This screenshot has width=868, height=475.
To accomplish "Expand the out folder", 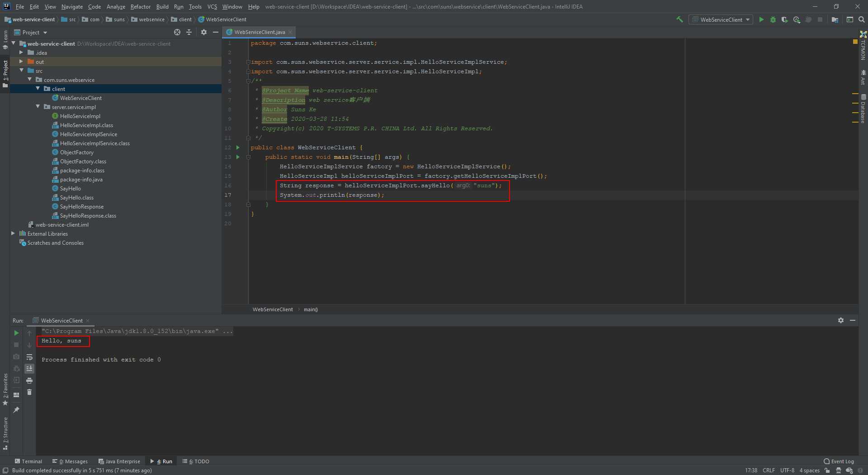I will click(21, 62).
